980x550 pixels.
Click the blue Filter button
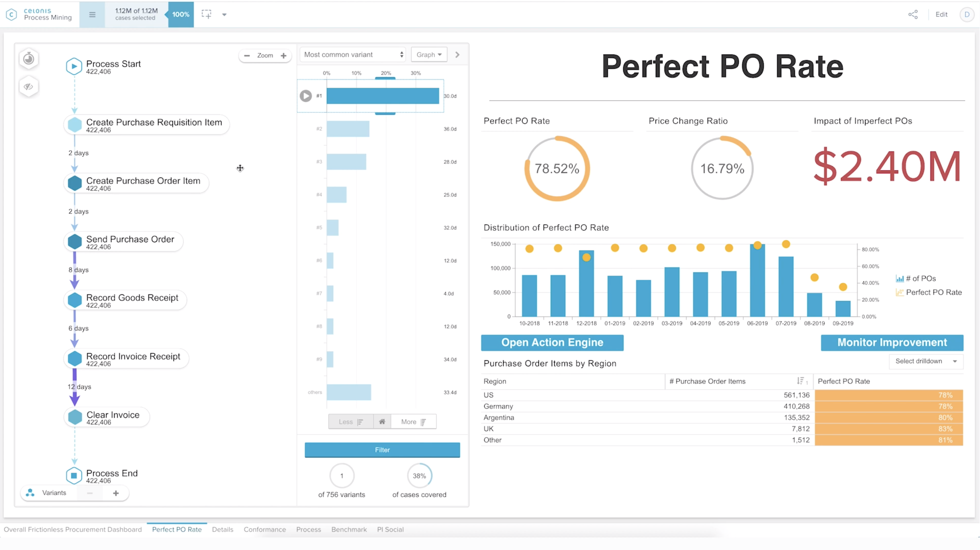click(x=382, y=450)
